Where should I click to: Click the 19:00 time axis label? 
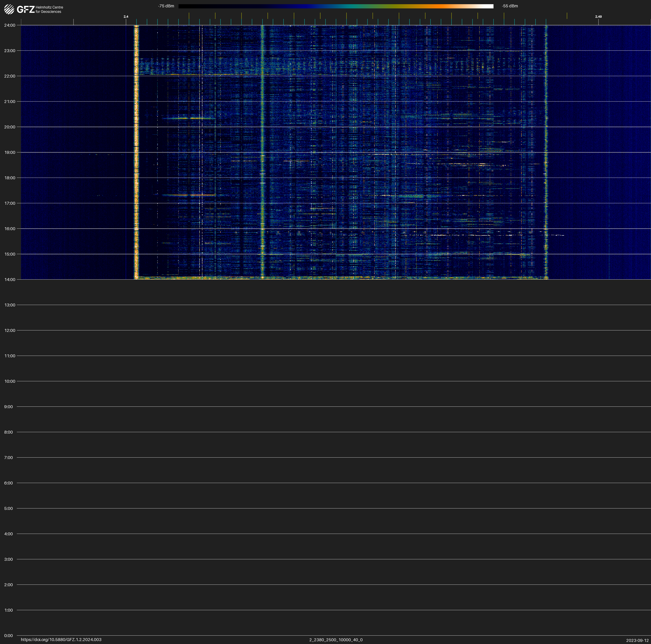(x=10, y=152)
